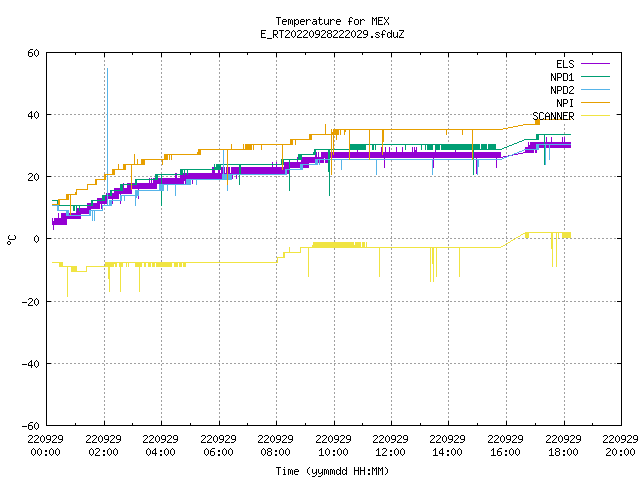Pick the light blue NPD2 legend line sample

tap(596, 89)
